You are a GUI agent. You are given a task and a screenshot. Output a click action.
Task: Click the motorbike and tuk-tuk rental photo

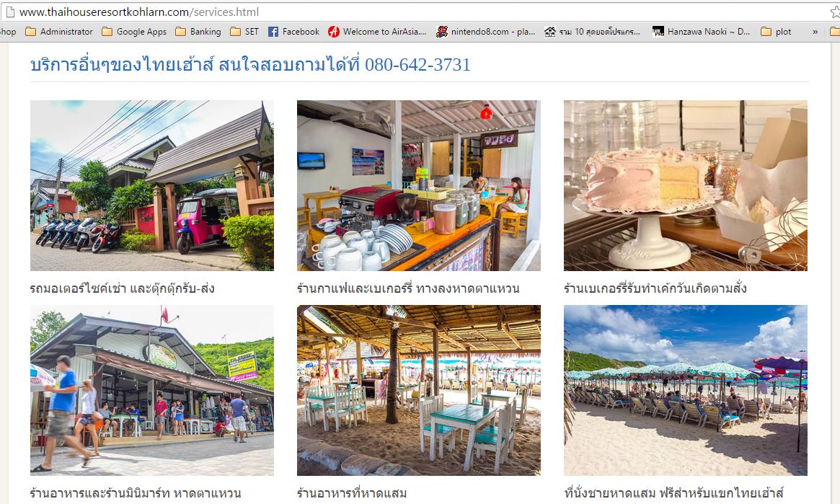[x=152, y=185]
